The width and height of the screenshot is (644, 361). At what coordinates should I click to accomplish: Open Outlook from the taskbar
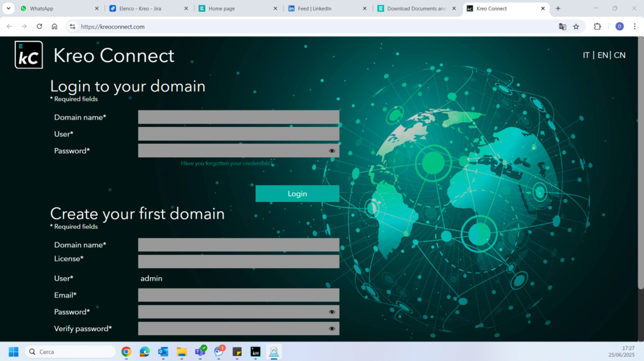(x=163, y=352)
